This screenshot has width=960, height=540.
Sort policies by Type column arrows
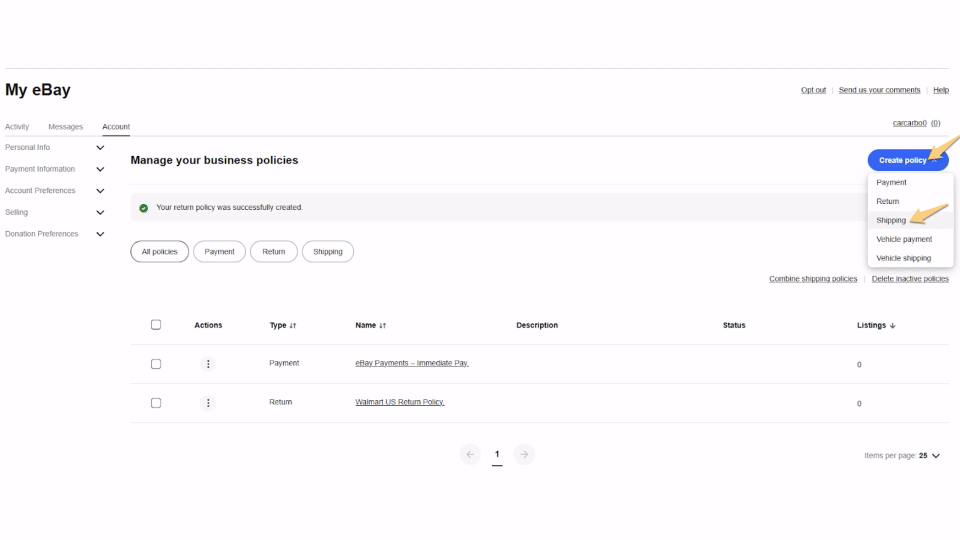pyautogui.click(x=293, y=326)
